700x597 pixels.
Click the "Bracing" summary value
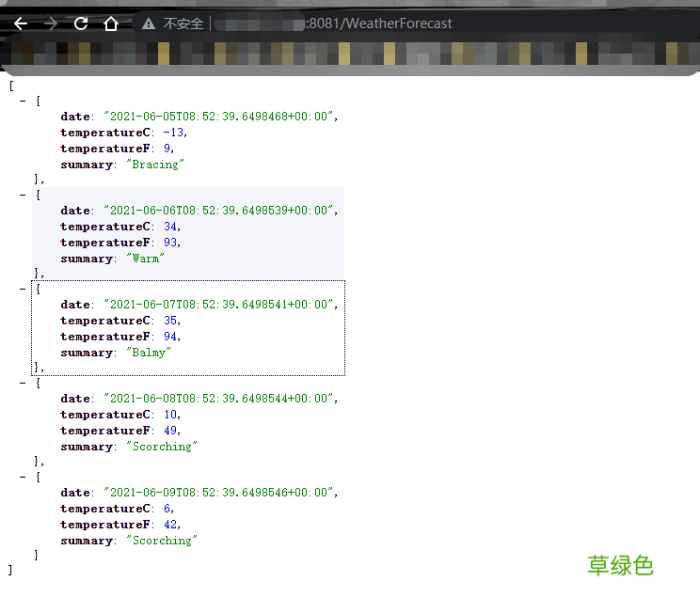[x=155, y=165]
